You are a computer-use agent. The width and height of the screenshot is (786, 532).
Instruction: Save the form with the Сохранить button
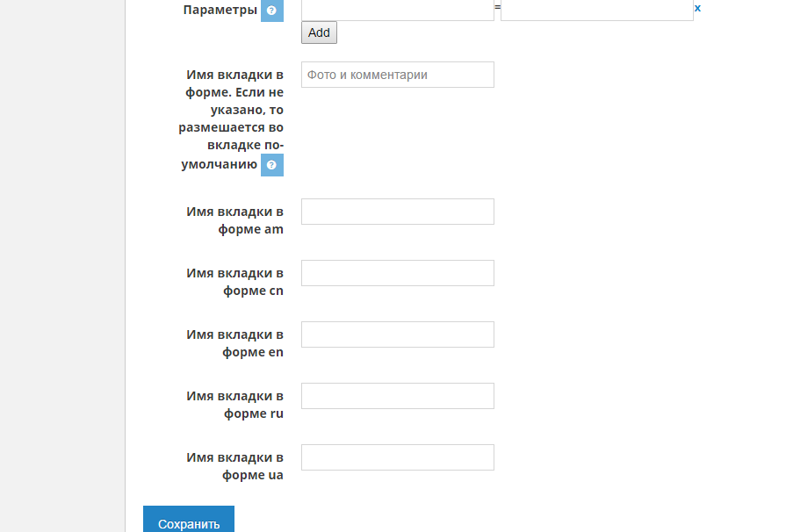pyautogui.click(x=189, y=520)
